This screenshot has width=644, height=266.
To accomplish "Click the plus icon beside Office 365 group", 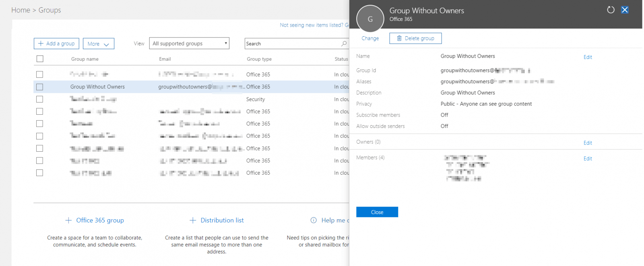I will tap(68, 220).
